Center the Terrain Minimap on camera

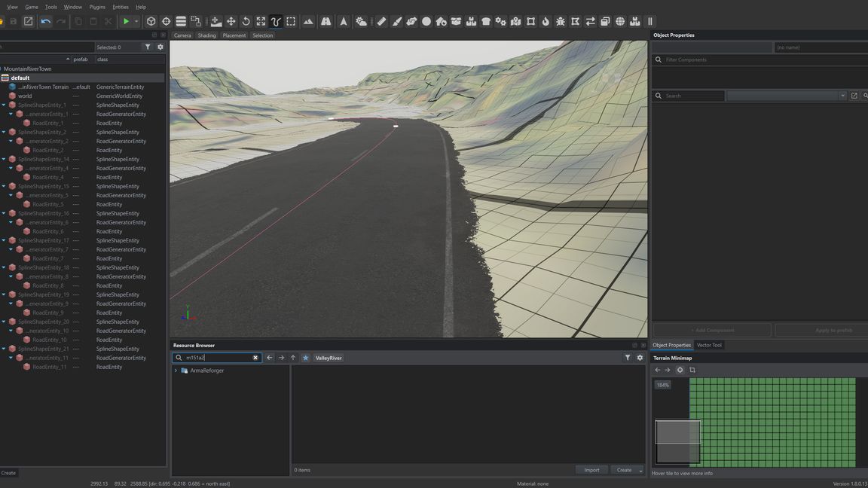tap(680, 371)
